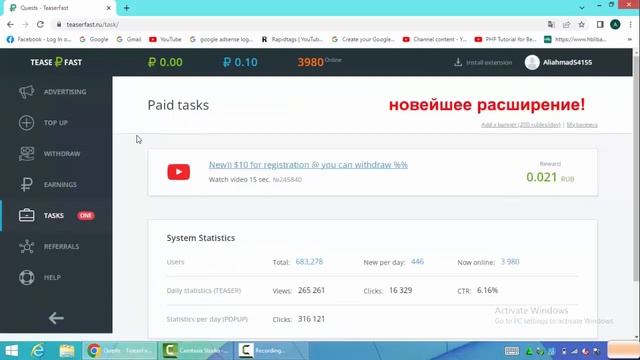Open File Explorer from the taskbar

click(x=67, y=351)
